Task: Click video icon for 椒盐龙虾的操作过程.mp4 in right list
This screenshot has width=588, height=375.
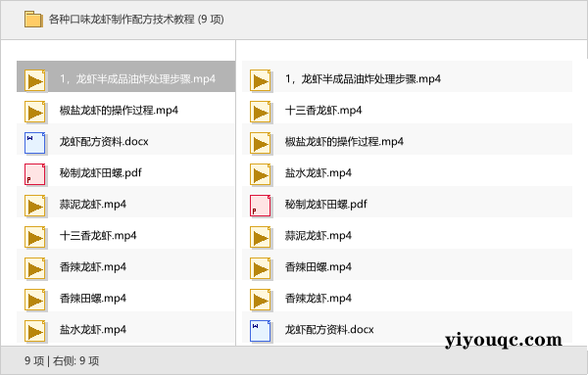Action: pyautogui.click(x=261, y=143)
